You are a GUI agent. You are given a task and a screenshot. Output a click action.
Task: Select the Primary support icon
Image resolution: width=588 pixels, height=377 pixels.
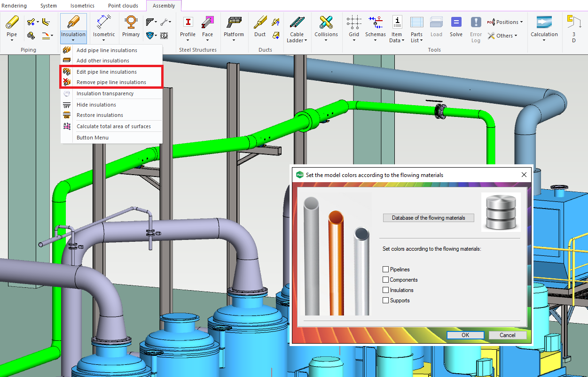(x=131, y=23)
